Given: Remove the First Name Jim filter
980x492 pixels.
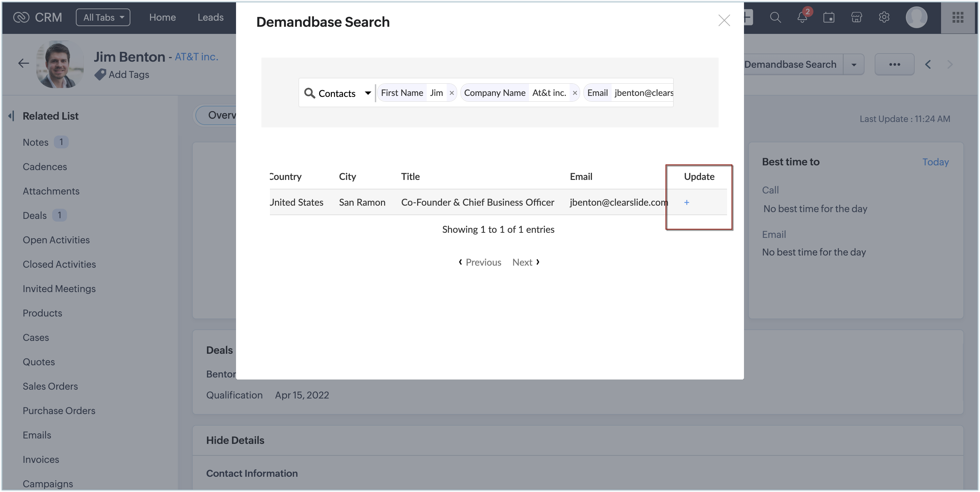Looking at the screenshot, I should (452, 93).
